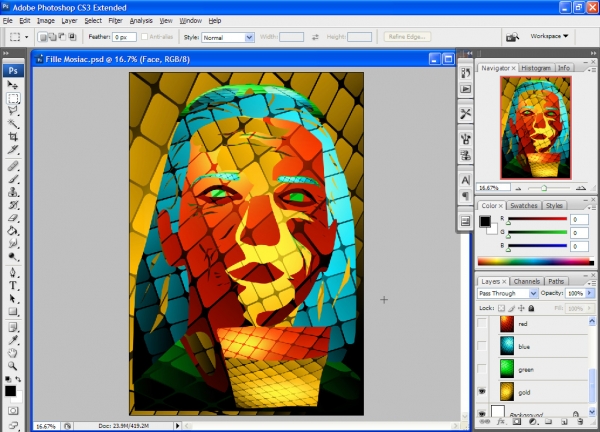Viewport: 600px width, 432px height.
Task: Collapse the panel dock double-arrow
Action: point(593,53)
